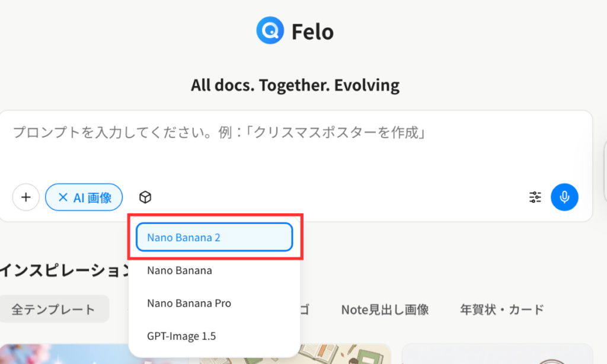Click the Felo logo icon
Screen dimensions: 607x364
pyautogui.click(x=270, y=30)
